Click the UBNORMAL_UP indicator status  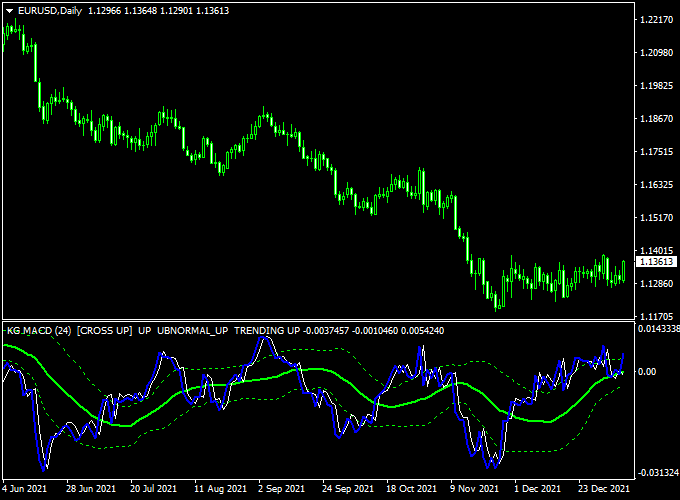193,331
